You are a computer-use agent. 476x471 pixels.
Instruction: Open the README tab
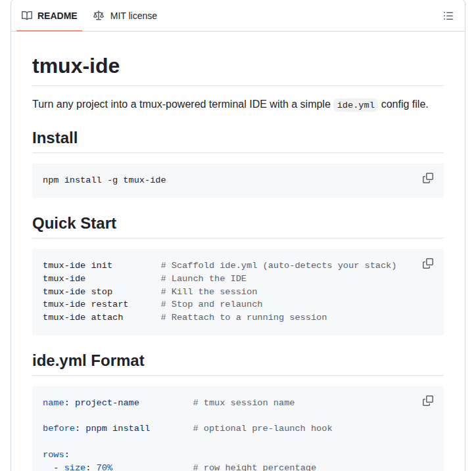[x=49, y=16]
